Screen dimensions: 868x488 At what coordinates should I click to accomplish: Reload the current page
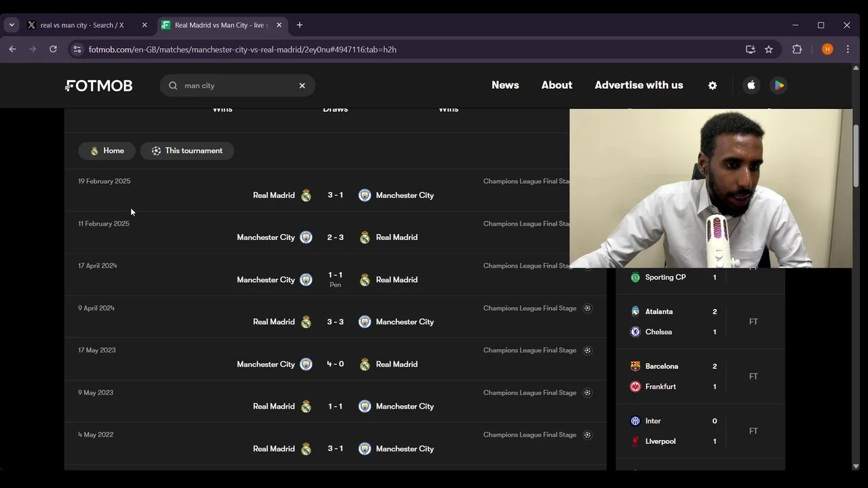point(53,49)
